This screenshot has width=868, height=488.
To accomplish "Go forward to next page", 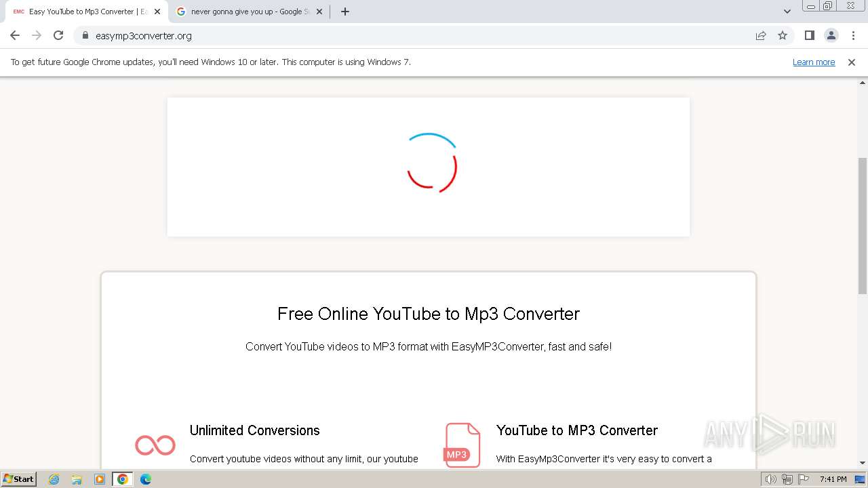I will pyautogui.click(x=37, y=35).
